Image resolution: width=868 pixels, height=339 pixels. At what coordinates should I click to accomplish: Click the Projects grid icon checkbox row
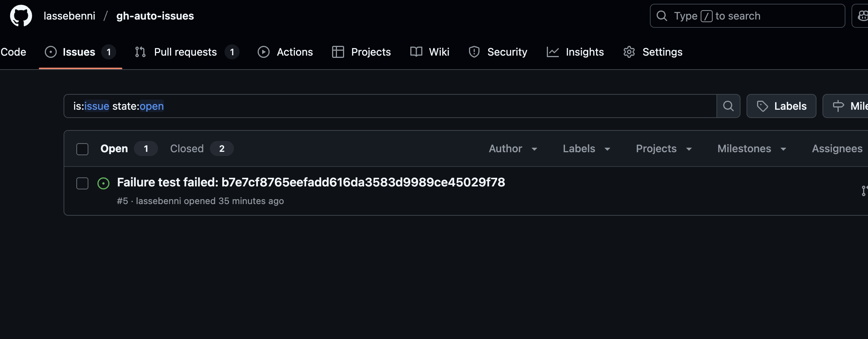(338, 52)
